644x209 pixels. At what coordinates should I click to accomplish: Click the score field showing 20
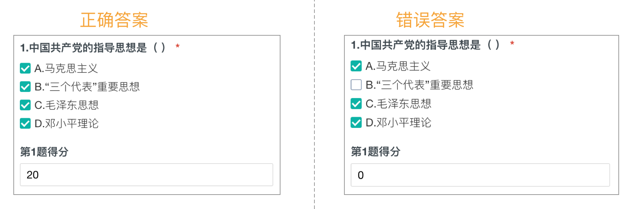coord(146,175)
